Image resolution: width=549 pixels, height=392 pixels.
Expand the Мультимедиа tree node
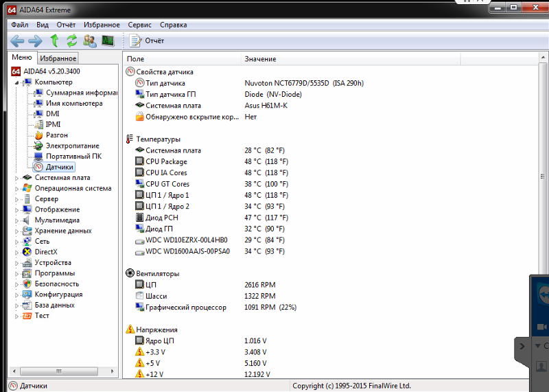point(16,220)
